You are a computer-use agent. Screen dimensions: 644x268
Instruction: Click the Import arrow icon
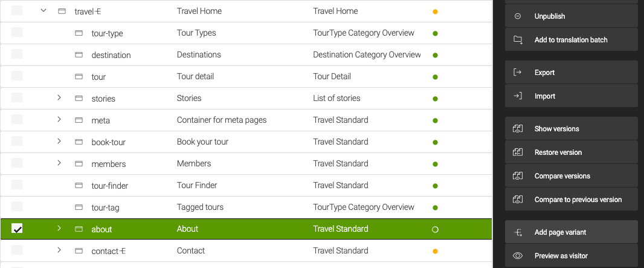[x=518, y=96]
